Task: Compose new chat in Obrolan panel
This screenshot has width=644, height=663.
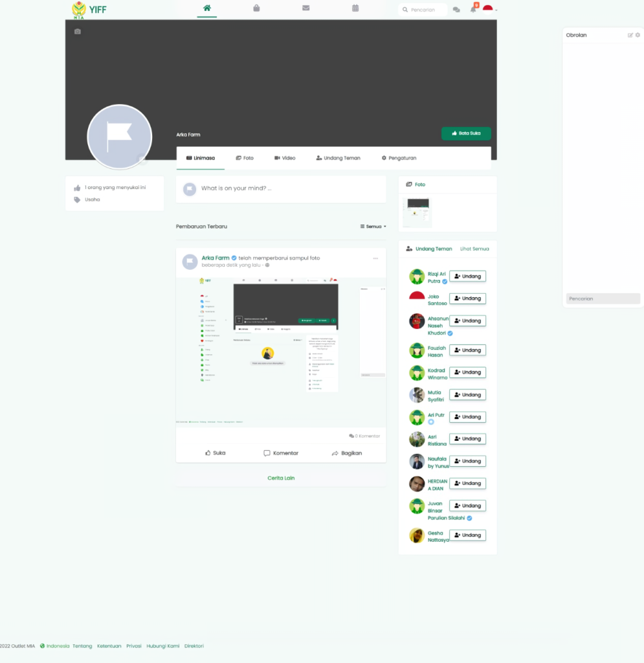Action: (x=630, y=35)
